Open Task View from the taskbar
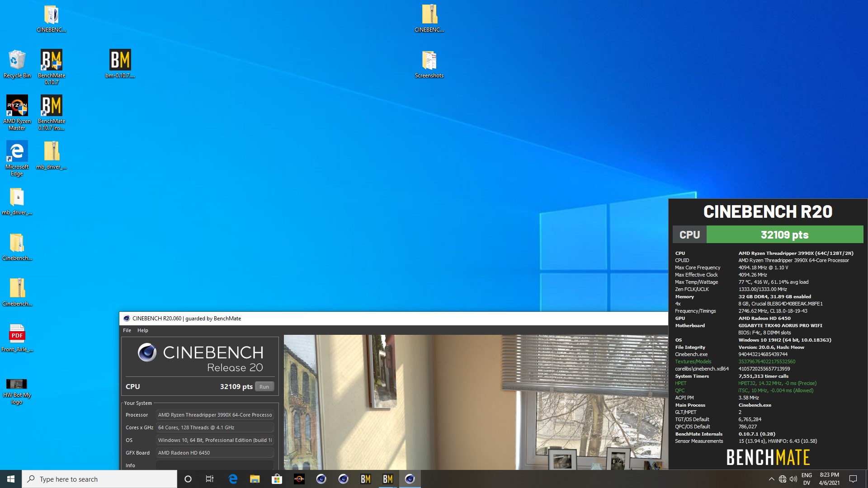868x488 pixels. point(210,479)
